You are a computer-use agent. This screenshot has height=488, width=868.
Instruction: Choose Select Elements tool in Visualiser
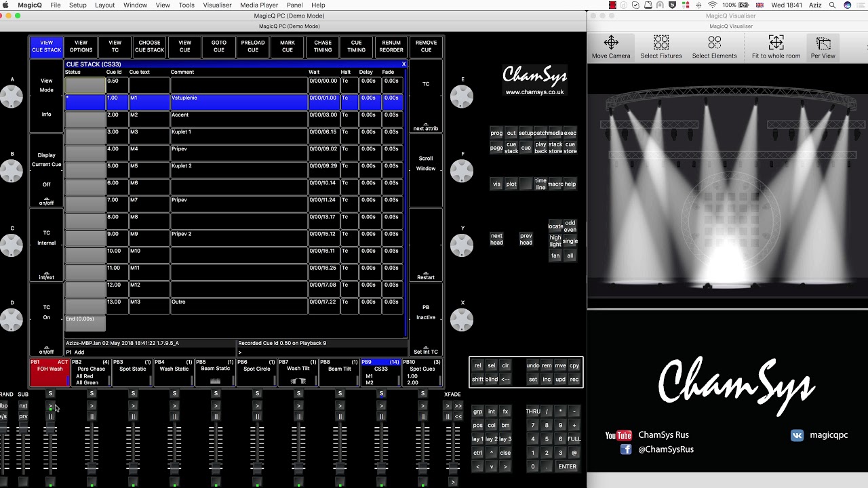(714, 47)
